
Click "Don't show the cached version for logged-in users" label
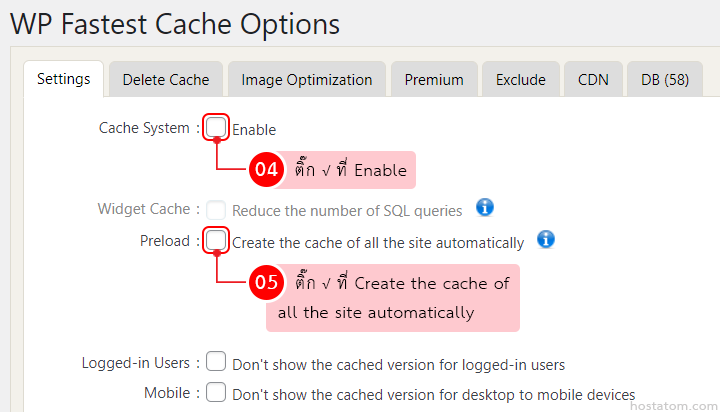tap(398, 364)
